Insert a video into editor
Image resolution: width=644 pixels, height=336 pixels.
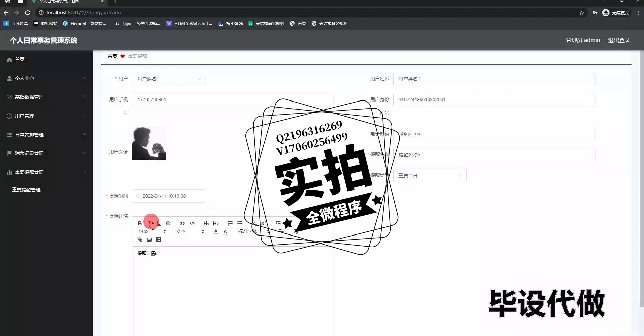tap(159, 240)
